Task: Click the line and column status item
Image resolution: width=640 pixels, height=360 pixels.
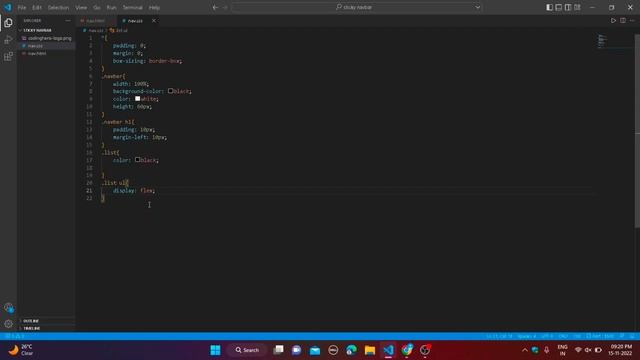Action: (499, 336)
